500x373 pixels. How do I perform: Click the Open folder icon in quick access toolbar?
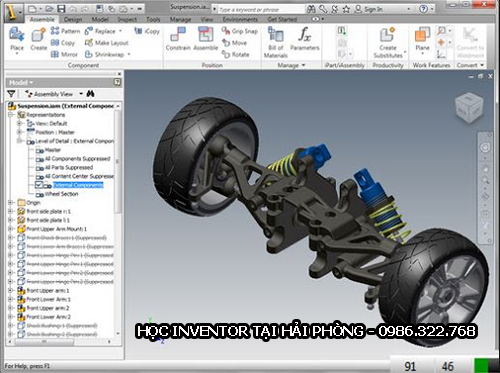50,9
